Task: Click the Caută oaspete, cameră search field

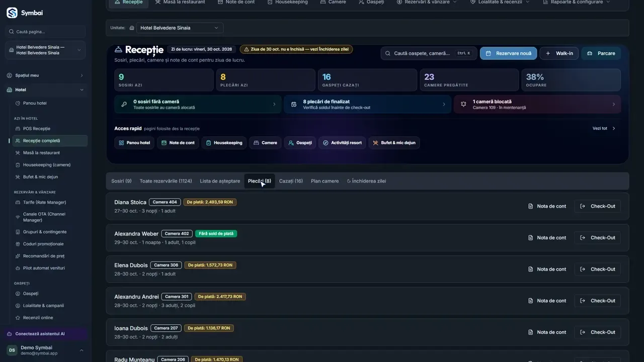Action: click(x=429, y=53)
